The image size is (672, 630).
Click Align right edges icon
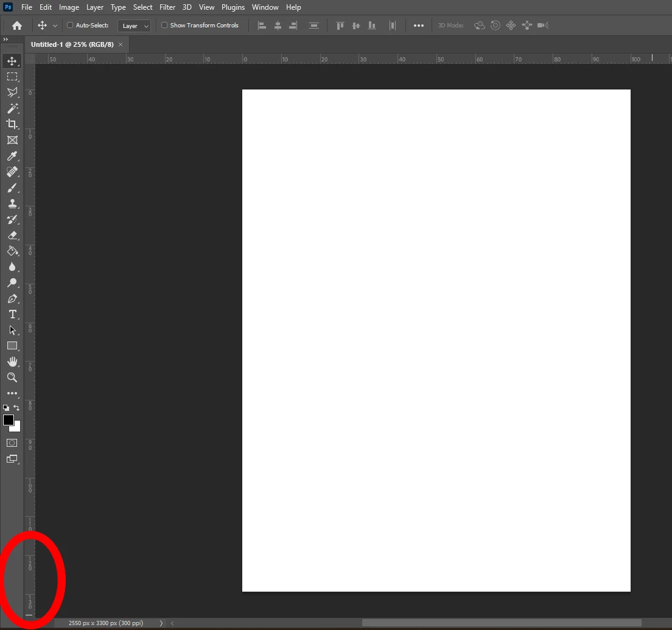[293, 26]
